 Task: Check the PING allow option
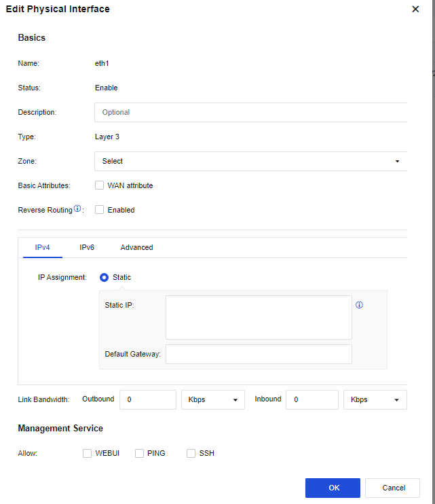coord(139,453)
